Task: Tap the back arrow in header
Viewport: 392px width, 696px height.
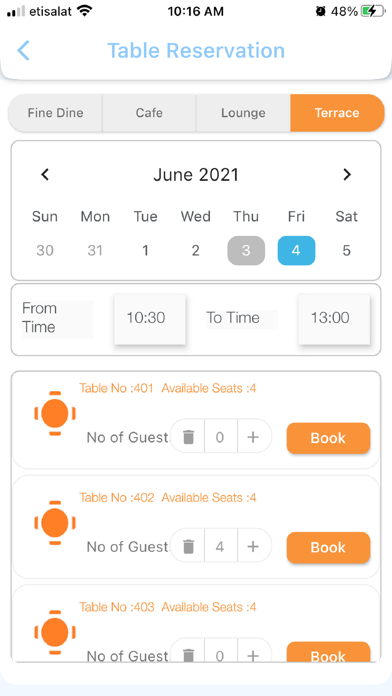Action: [x=24, y=50]
